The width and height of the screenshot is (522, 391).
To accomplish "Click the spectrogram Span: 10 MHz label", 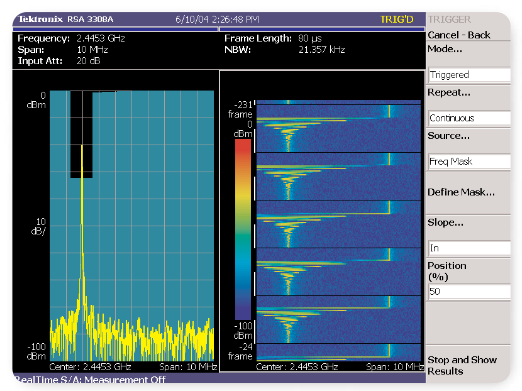I will coord(395,367).
